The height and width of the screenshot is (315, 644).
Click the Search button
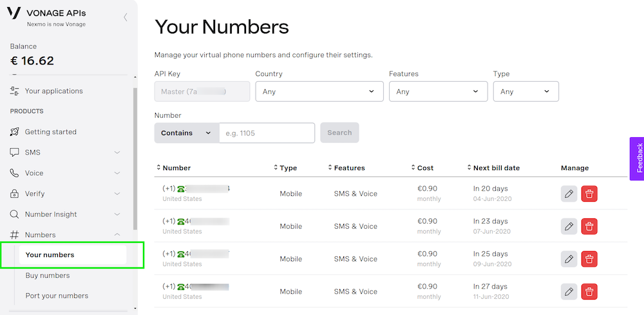[x=339, y=133]
